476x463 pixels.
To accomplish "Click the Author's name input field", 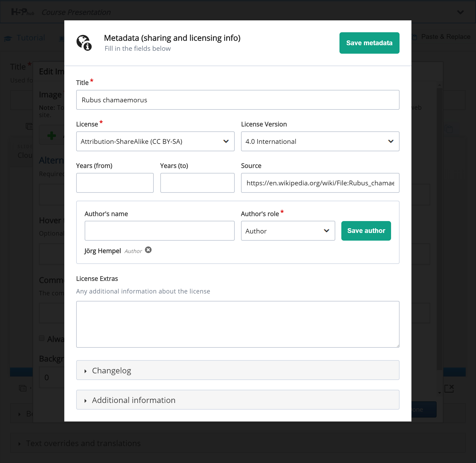I will pos(160,231).
